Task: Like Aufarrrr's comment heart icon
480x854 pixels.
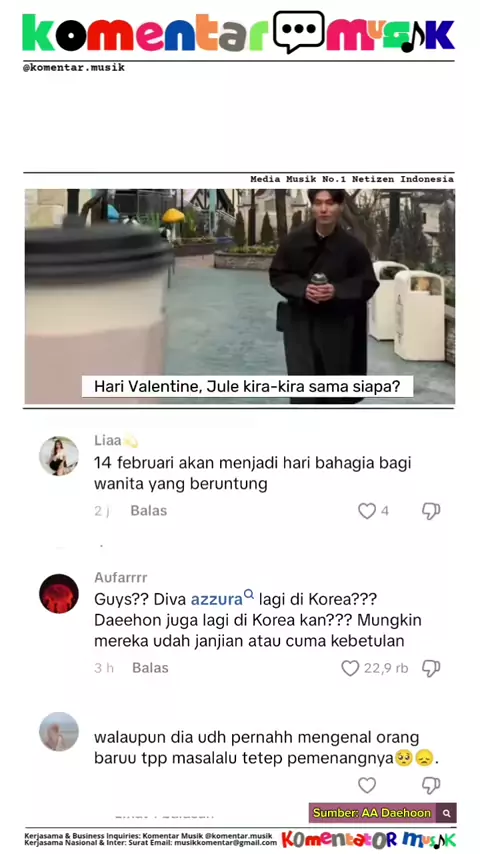Action: pyautogui.click(x=350, y=668)
